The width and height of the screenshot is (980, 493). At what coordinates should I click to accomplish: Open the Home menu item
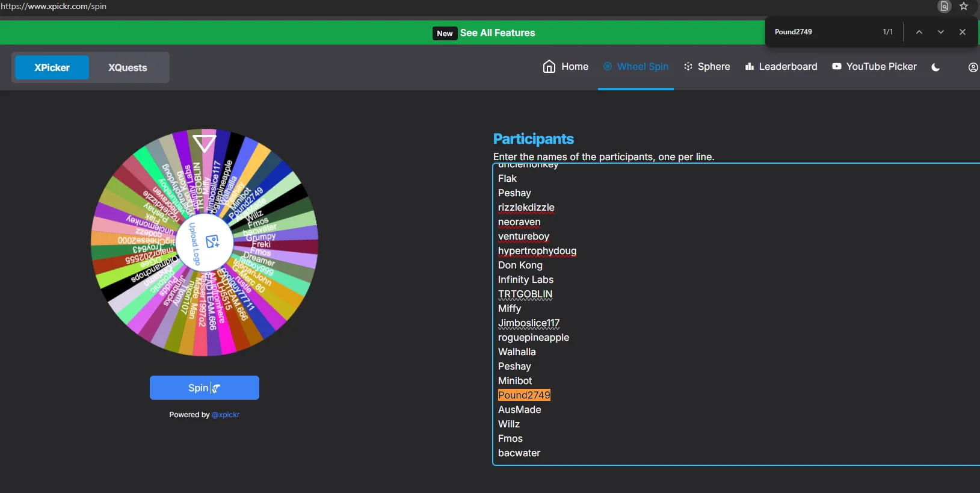pos(566,66)
